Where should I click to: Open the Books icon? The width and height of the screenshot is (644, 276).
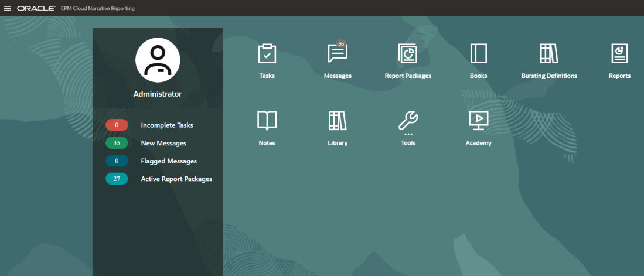pos(478,54)
